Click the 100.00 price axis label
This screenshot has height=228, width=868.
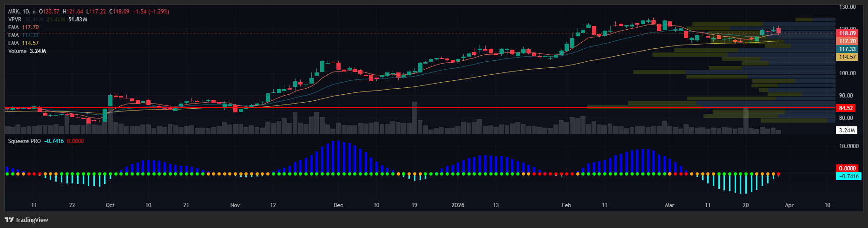pos(848,73)
